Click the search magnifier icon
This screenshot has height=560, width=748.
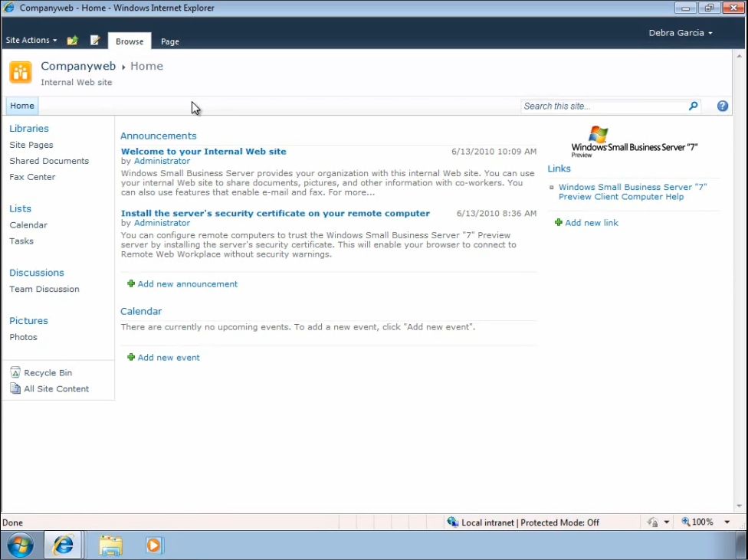coord(693,106)
